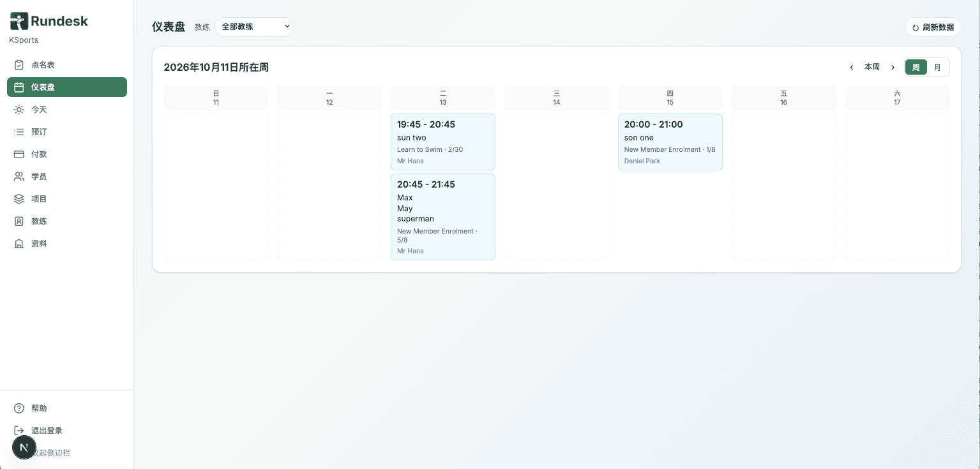The image size is (980, 469).
Task: Click the 学员 people icon
Action: click(x=19, y=177)
